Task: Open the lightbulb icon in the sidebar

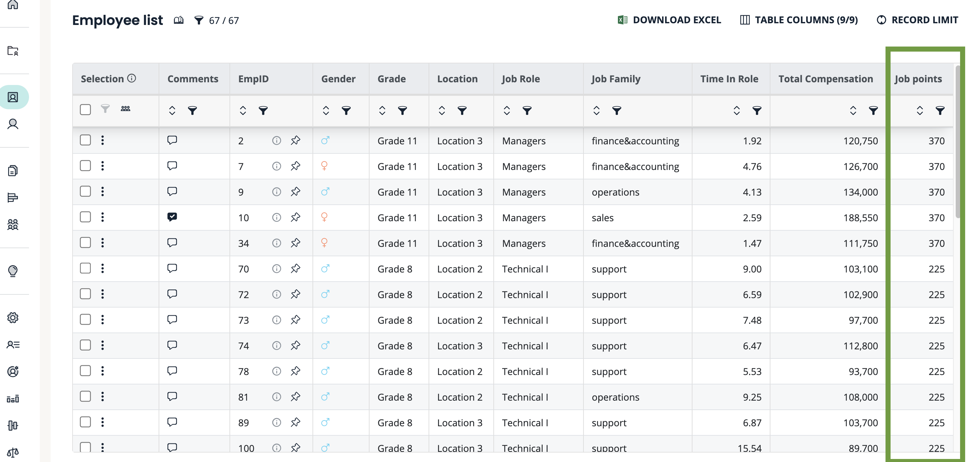Action: 13,271
